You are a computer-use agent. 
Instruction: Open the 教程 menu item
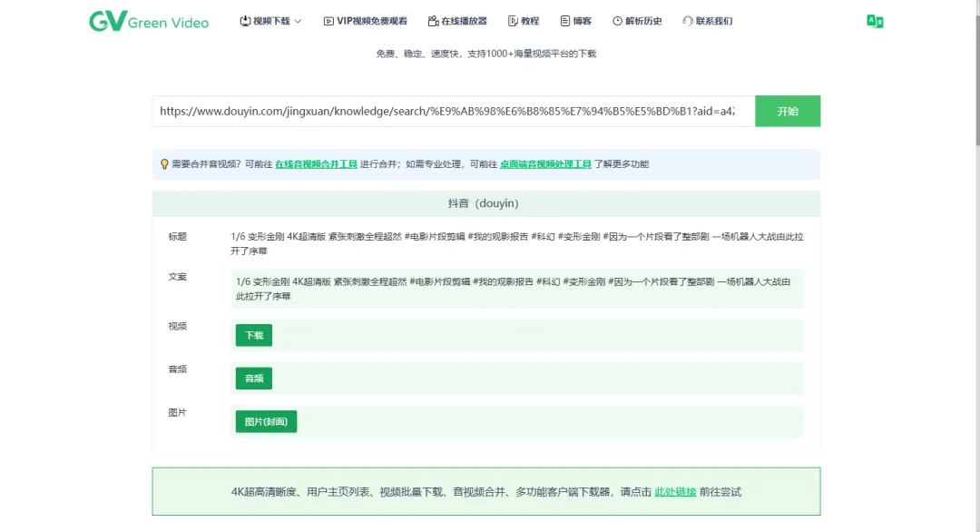524,21
